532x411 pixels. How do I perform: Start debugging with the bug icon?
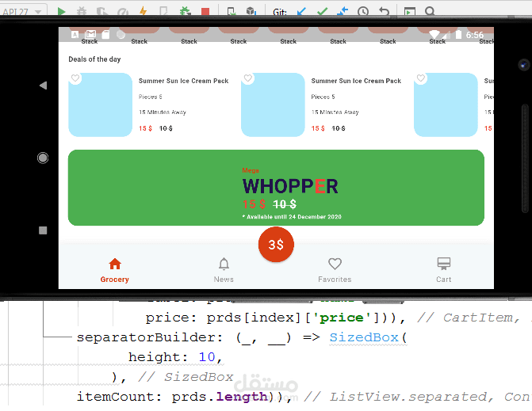pos(82,12)
